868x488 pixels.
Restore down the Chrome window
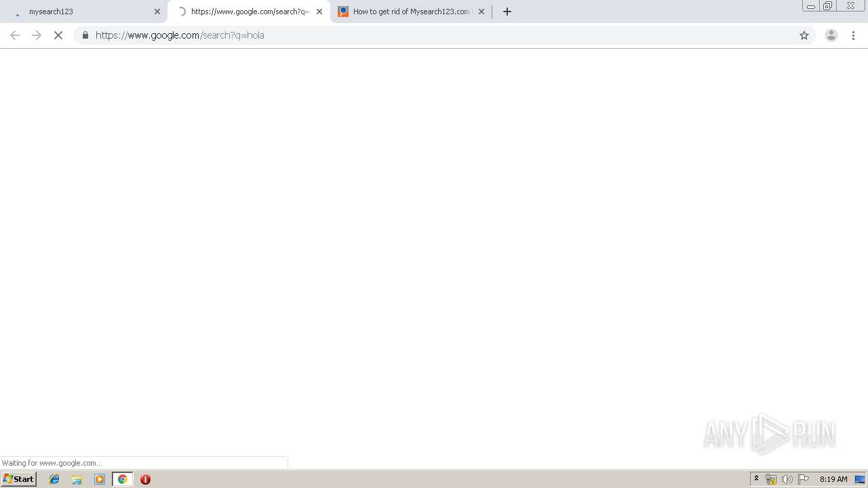pos(828,6)
